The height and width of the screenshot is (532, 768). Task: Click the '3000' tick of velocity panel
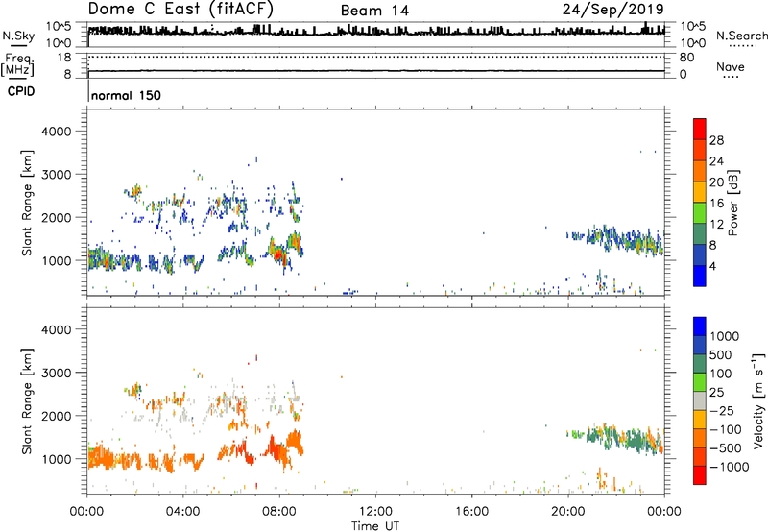pyautogui.click(x=56, y=373)
